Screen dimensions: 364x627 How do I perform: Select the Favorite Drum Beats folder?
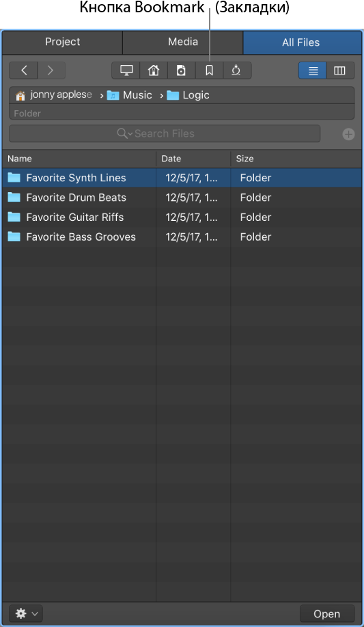point(182,198)
